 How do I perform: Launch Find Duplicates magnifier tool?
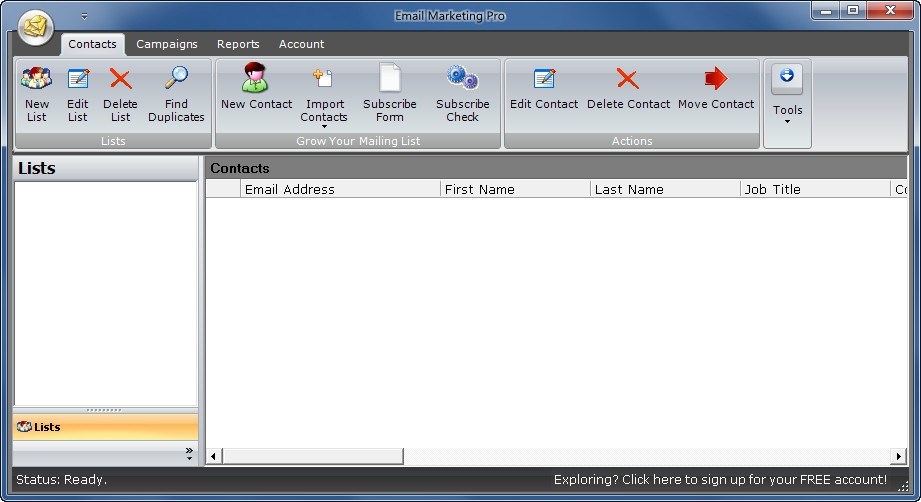(176, 79)
